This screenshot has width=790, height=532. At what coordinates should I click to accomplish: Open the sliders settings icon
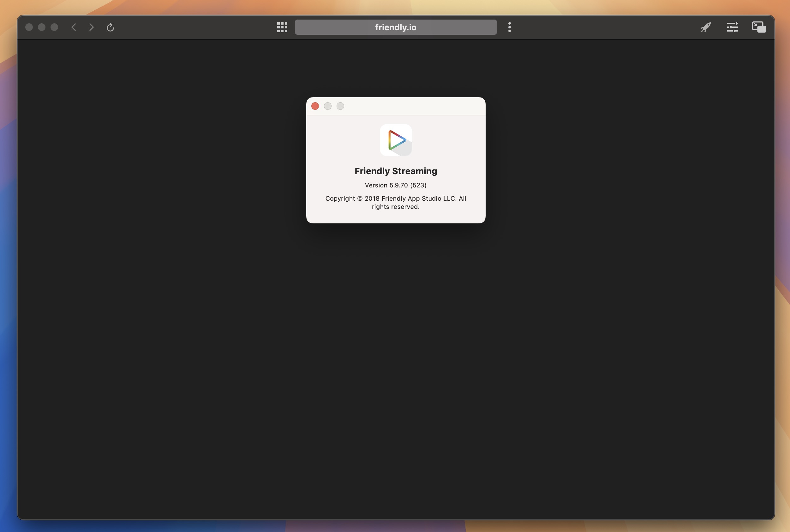[x=732, y=27]
